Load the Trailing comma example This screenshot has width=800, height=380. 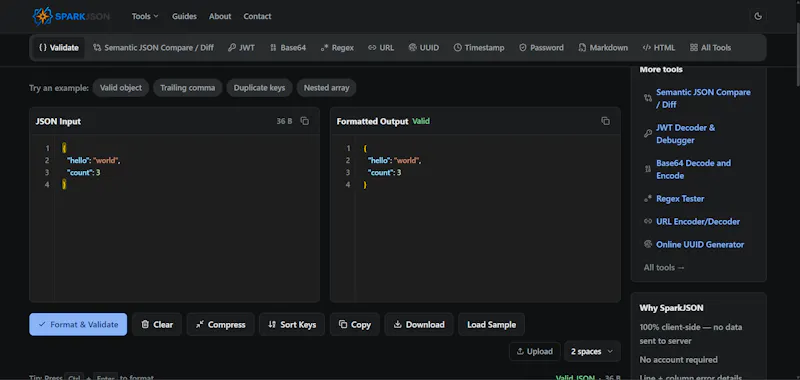tap(188, 88)
